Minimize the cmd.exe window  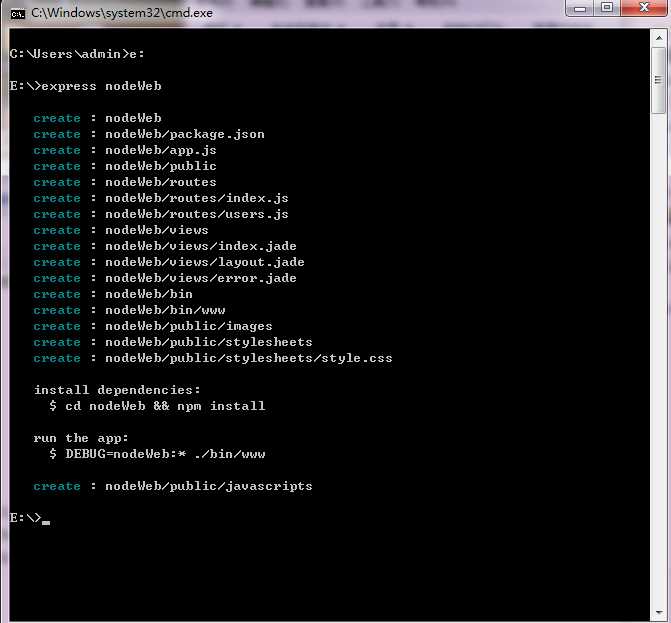pyautogui.click(x=580, y=8)
